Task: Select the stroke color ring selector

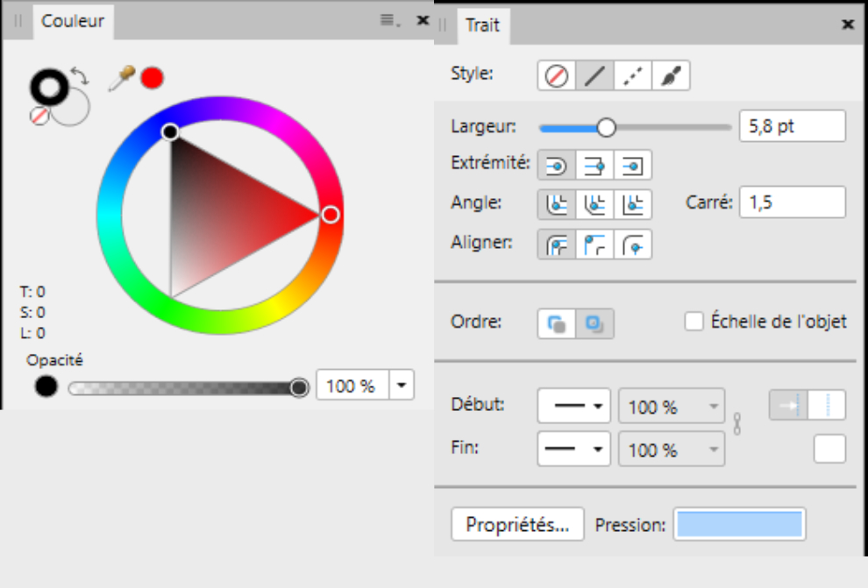Action: pos(49,87)
